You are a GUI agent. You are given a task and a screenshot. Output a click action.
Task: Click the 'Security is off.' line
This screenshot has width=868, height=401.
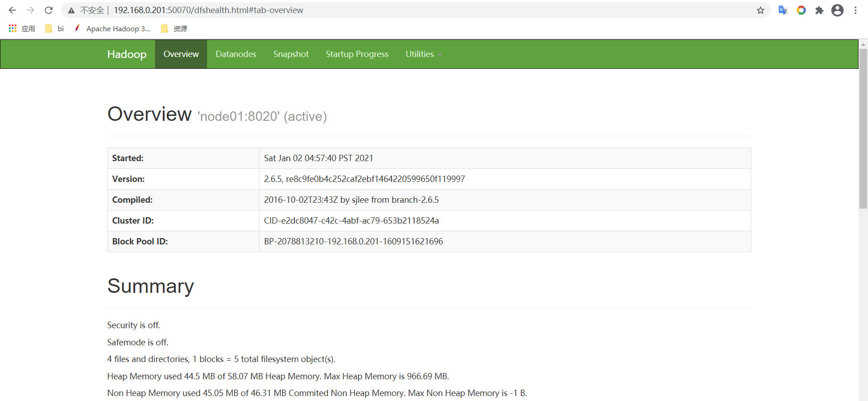pyautogui.click(x=134, y=325)
